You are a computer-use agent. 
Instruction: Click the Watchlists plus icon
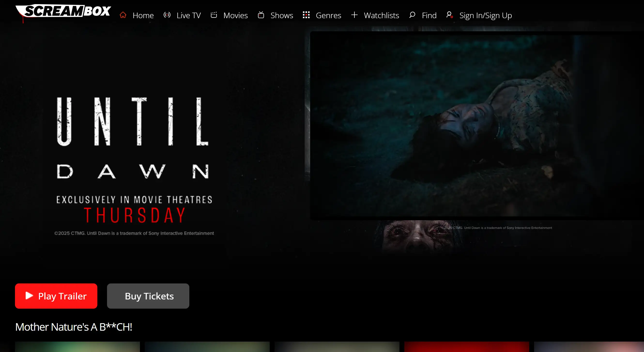tap(354, 15)
